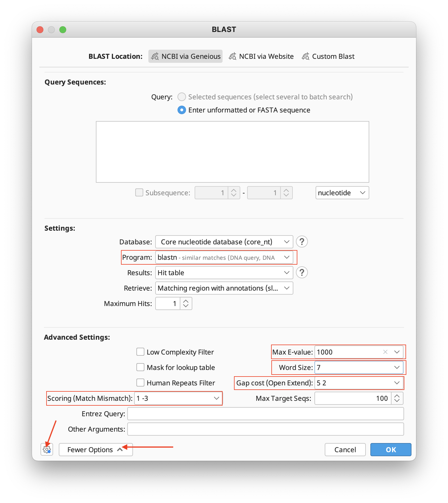
Task: Clear the Max E-value field with X
Action: point(385,352)
